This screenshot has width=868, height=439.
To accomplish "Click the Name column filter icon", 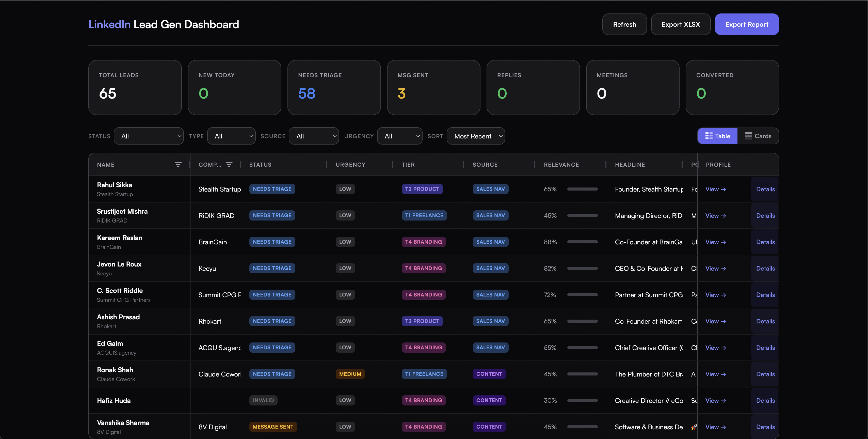I will [178, 165].
